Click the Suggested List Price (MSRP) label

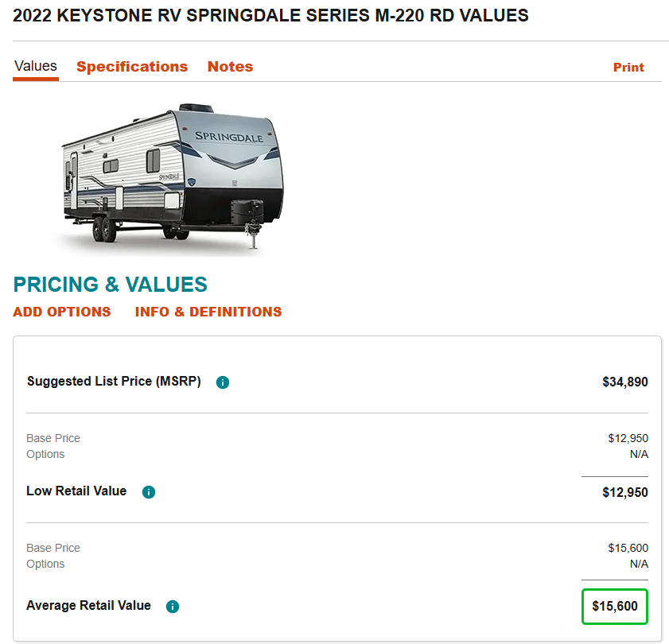coord(114,382)
